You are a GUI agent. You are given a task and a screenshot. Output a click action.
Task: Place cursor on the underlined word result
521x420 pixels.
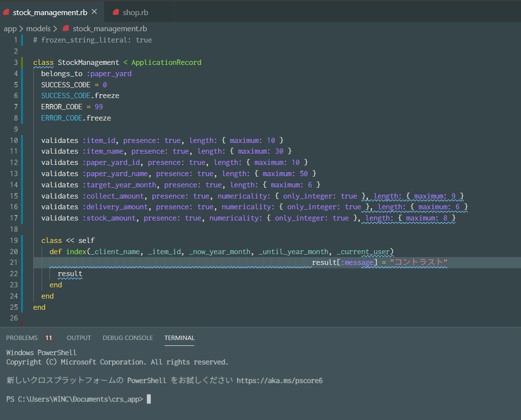pos(69,274)
